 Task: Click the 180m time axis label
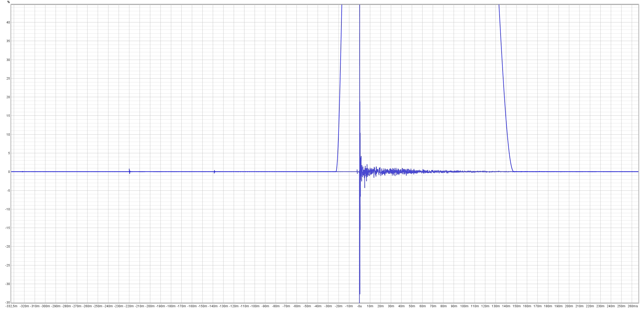click(548, 306)
